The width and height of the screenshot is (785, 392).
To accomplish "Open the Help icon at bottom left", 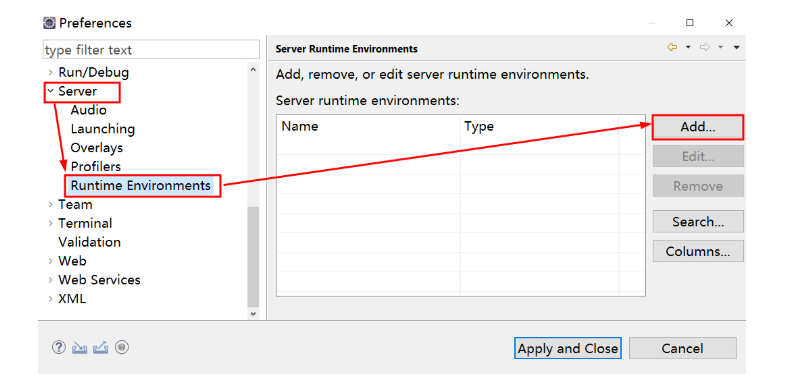I will 59,347.
